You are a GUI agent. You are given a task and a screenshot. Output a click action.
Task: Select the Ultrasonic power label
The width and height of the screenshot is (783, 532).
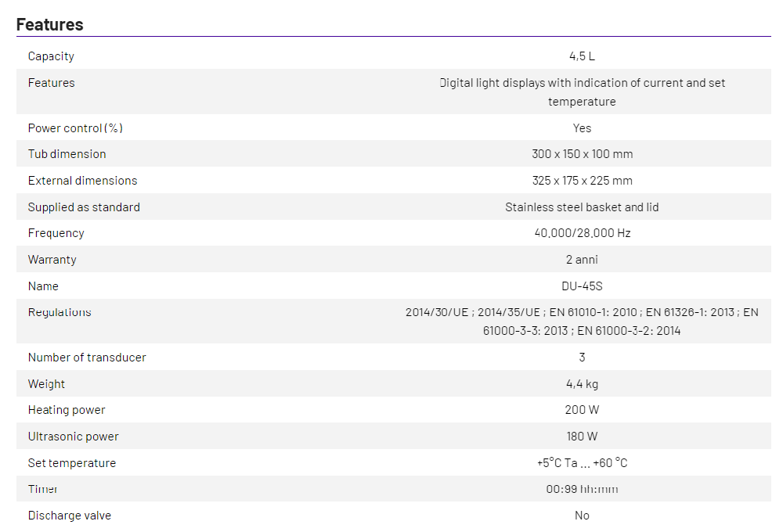coord(73,437)
